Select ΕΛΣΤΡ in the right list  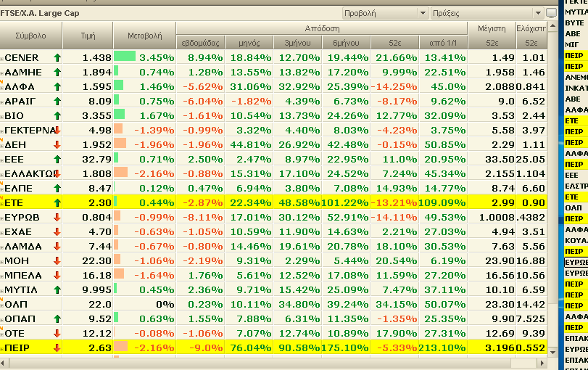tap(576, 186)
